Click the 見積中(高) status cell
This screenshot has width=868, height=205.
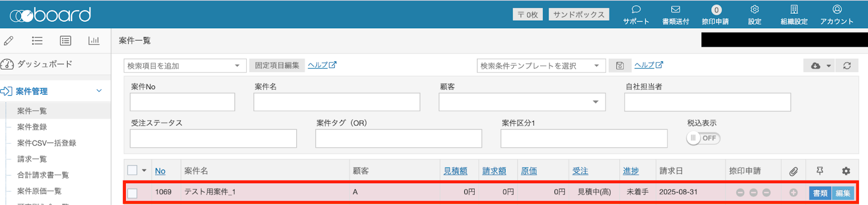(594, 192)
